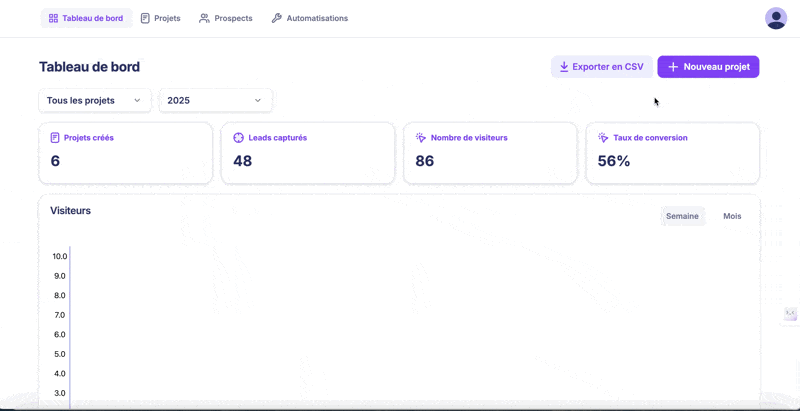Click the Leads capturés target icon

tap(238, 138)
